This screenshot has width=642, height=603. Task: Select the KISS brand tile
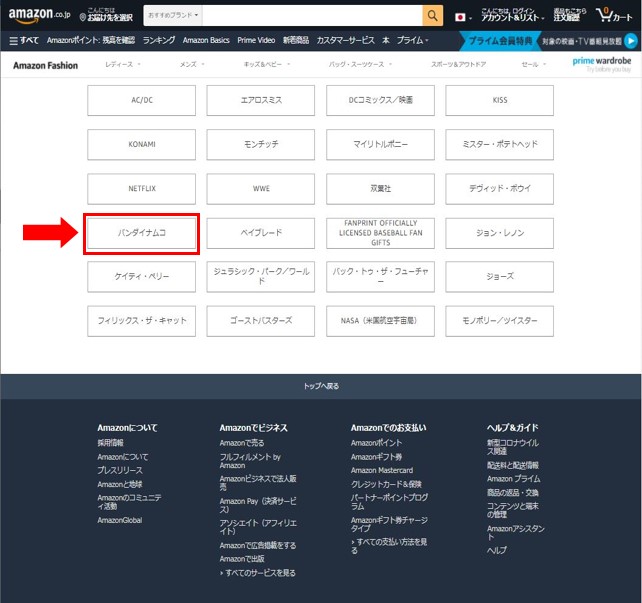click(x=500, y=100)
